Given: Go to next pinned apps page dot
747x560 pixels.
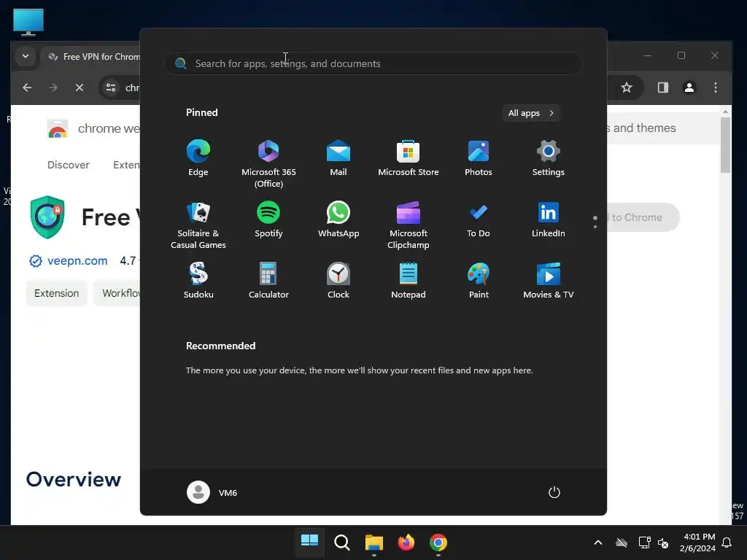Looking at the screenshot, I should (x=595, y=227).
